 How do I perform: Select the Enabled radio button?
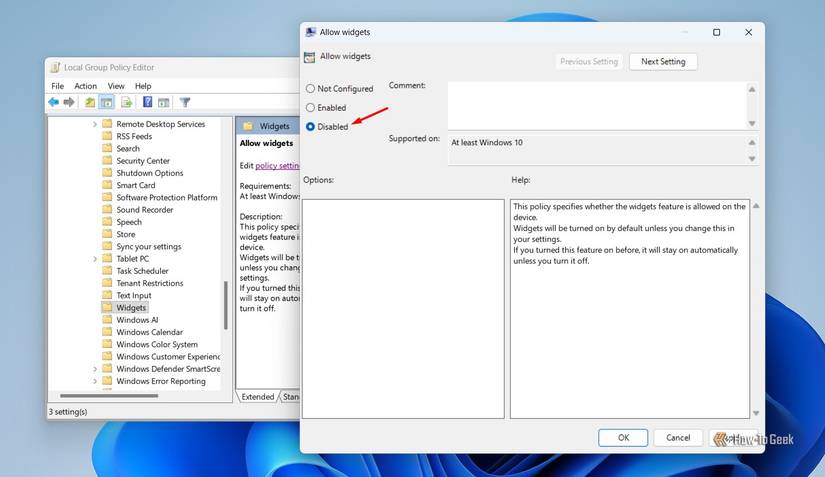[310, 107]
